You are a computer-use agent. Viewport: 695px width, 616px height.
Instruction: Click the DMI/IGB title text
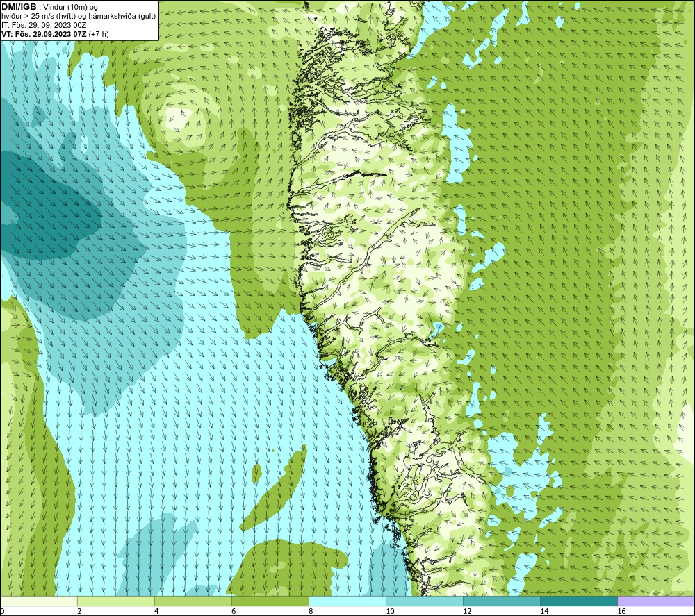(x=19, y=7)
